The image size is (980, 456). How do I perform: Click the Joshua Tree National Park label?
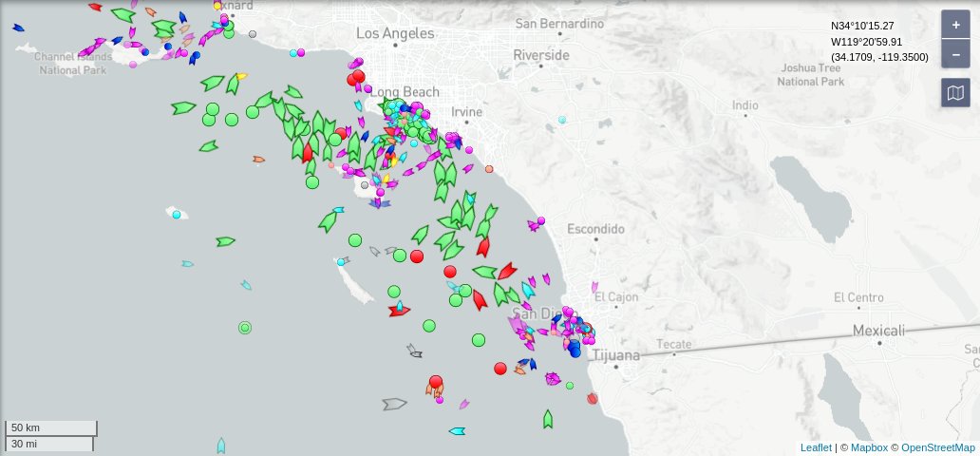(x=811, y=74)
